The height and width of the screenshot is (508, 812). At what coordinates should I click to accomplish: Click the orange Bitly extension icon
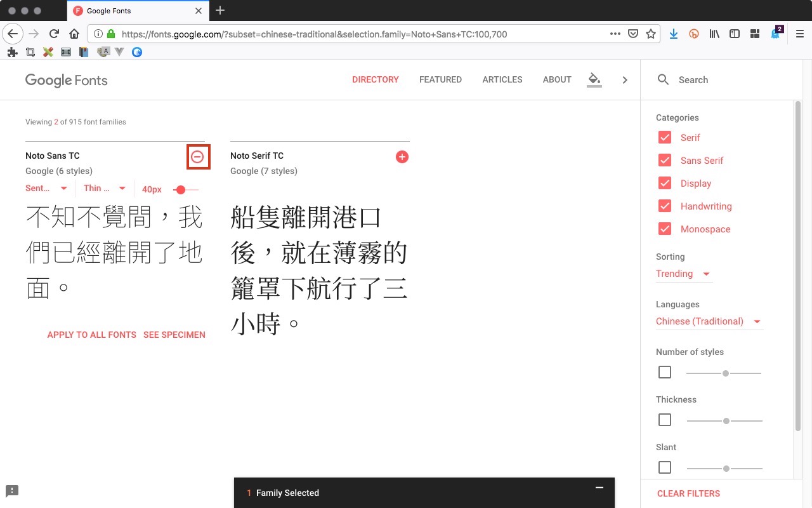(x=694, y=34)
